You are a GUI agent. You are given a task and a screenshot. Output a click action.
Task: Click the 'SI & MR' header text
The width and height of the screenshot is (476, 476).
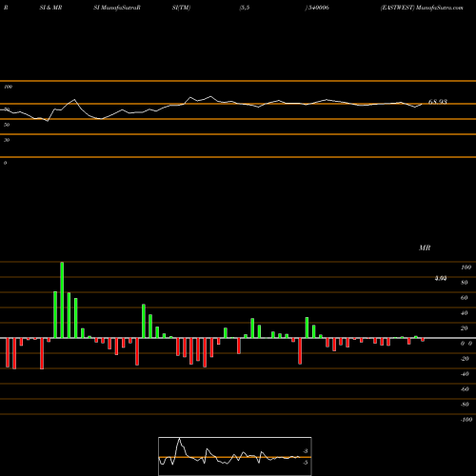pyautogui.click(x=50, y=8)
